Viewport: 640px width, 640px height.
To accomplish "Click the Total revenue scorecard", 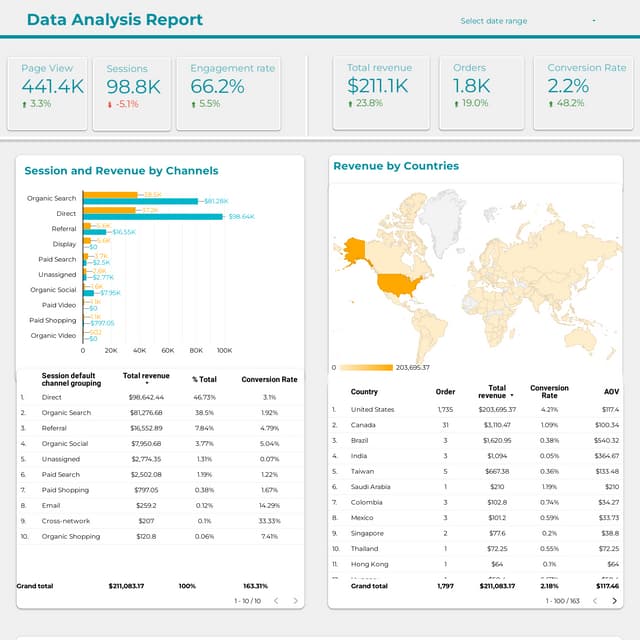I will pyautogui.click(x=381, y=93).
